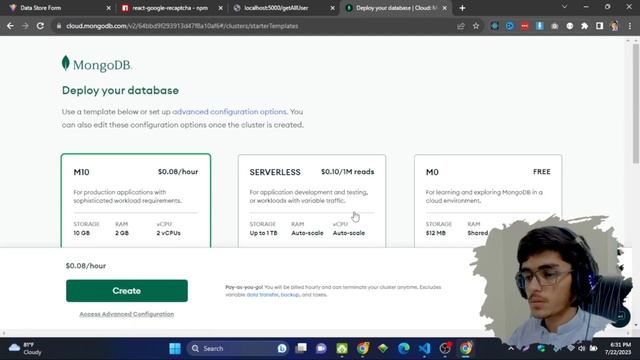This screenshot has height=360, width=640.
Task: Select the M0 FREE template card
Action: coord(488,201)
